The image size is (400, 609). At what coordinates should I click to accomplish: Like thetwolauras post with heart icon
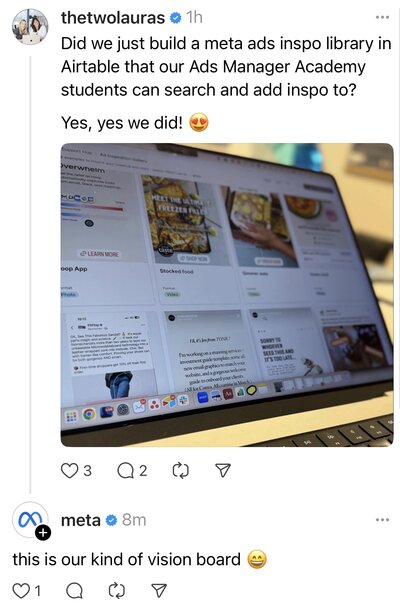(70, 470)
